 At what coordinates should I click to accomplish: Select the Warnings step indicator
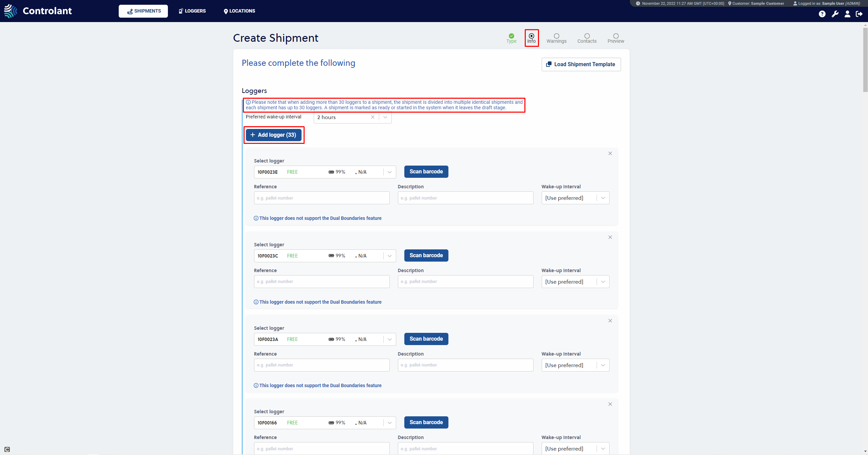click(x=556, y=38)
